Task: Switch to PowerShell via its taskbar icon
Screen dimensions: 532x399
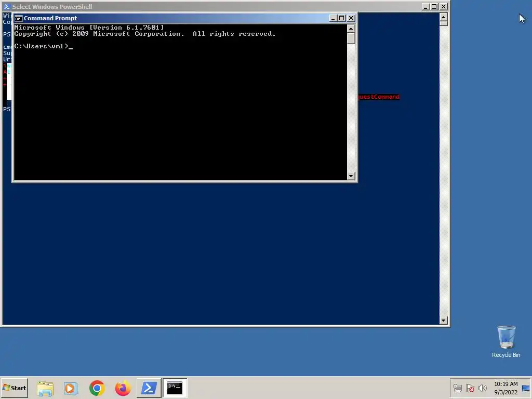Action: (x=149, y=388)
